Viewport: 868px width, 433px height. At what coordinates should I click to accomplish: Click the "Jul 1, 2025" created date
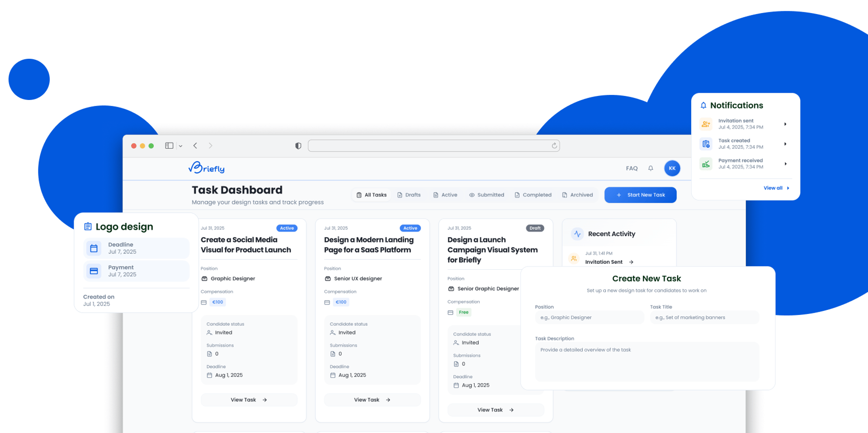[97, 304]
